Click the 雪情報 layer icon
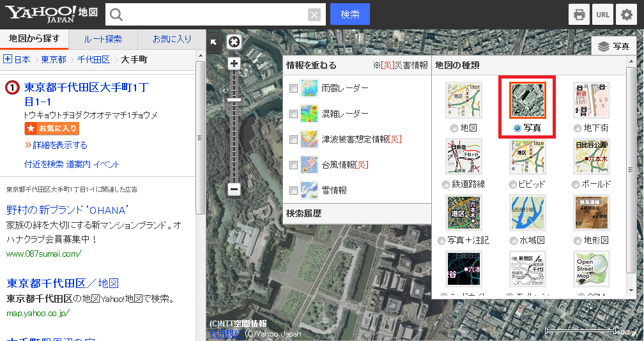The height and width of the screenshot is (341, 644). point(309,190)
